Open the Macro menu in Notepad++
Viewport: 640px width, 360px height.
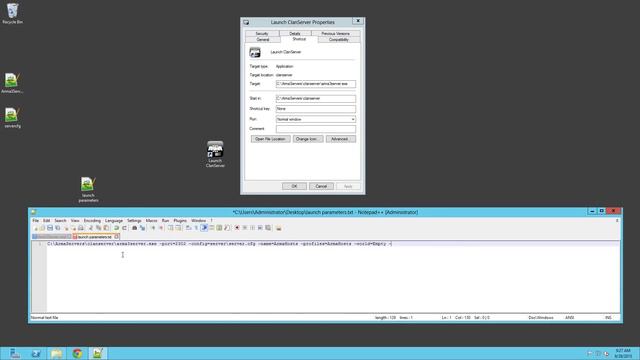(x=151, y=220)
